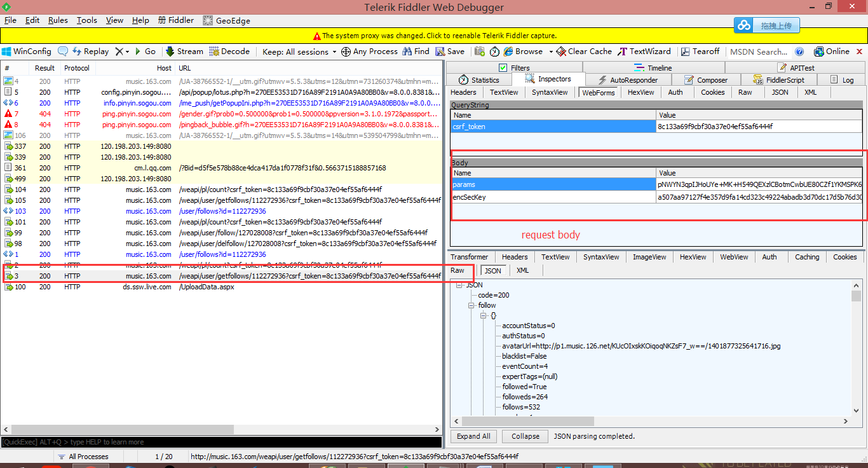Screen dimensions: 868x468
Task: Click the Any Process target picker
Action: (369, 52)
